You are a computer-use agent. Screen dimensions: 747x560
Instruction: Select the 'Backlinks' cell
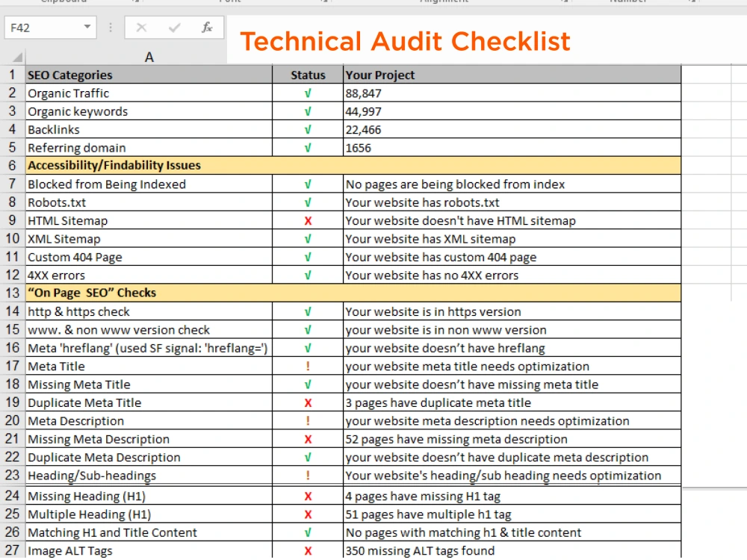[149, 129]
